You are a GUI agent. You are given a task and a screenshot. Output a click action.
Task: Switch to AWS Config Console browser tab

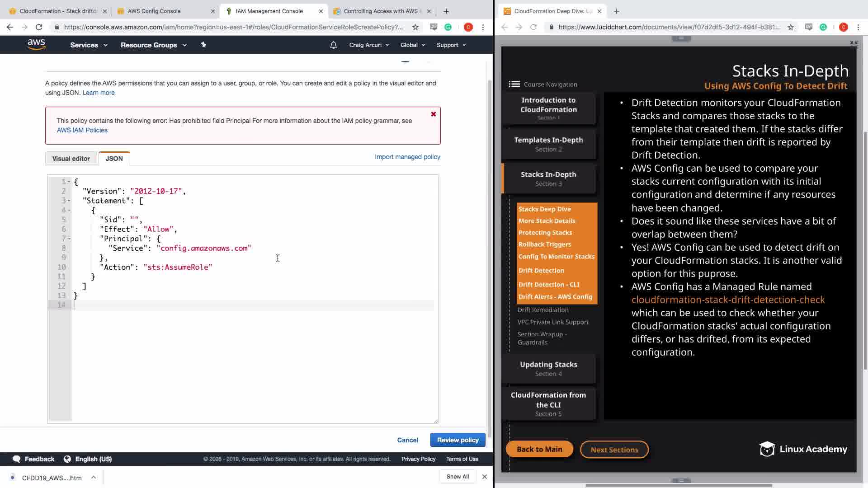[154, 11]
